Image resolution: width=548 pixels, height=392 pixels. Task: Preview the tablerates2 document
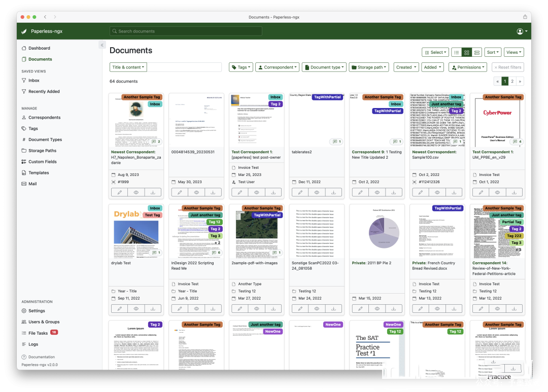tap(317, 193)
